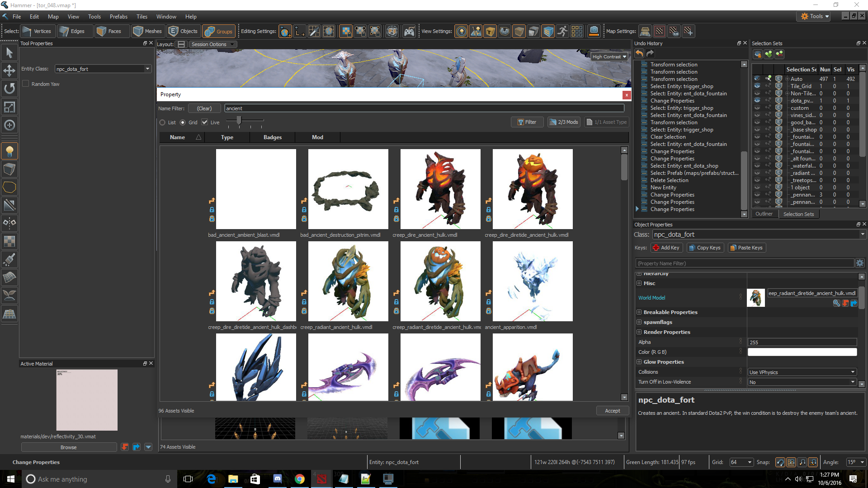Screen dimensions: 868x488
Task: Select the creep_dire_ancient_hulk.vmdl thumbnail
Action: (x=440, y=189)
